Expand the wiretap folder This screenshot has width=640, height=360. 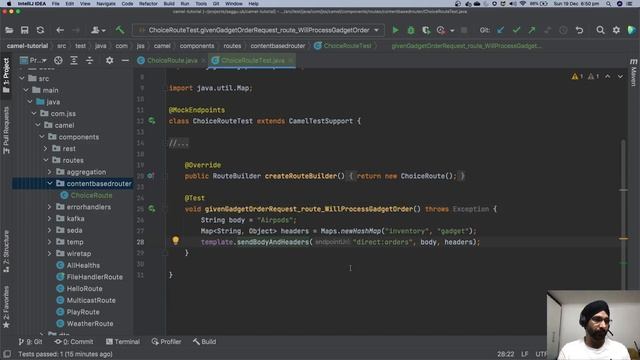click(50, 253)
